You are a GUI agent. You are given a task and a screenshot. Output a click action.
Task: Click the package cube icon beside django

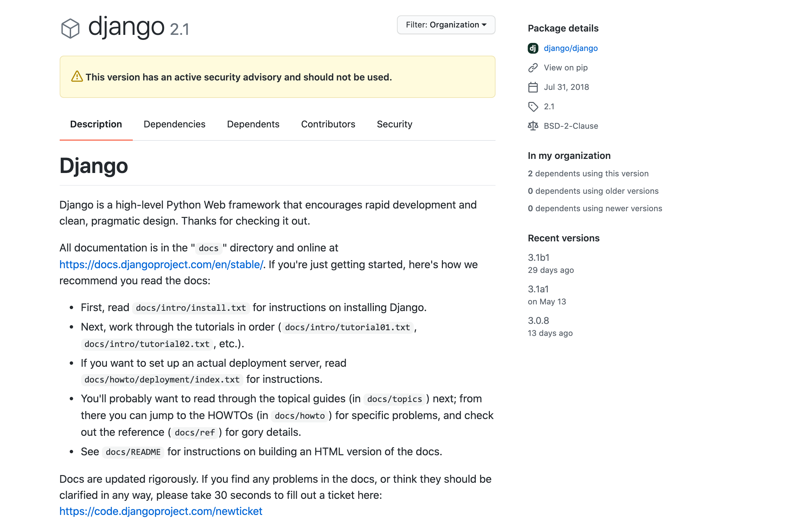(71, 29)
